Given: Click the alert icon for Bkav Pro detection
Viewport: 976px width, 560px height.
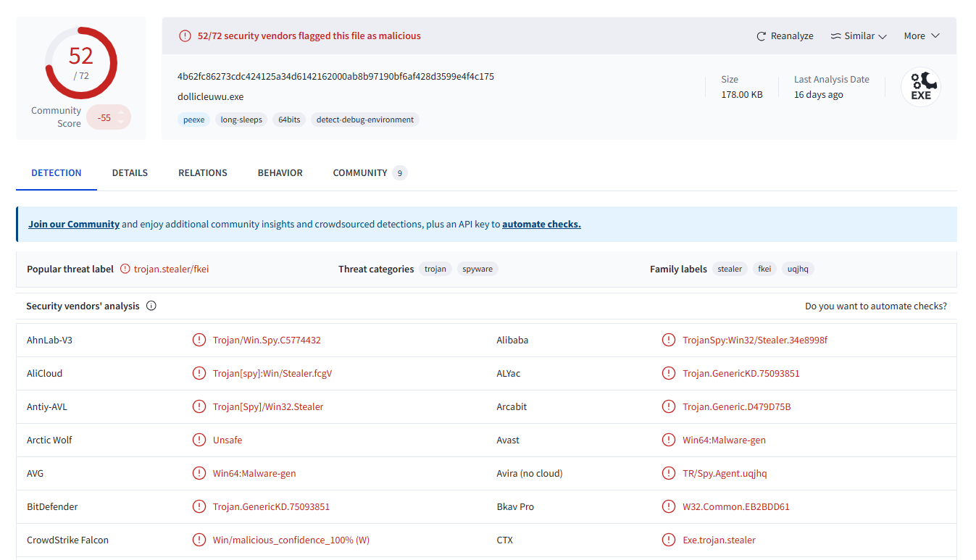Looking at the screenshot, I should point(669,506).
